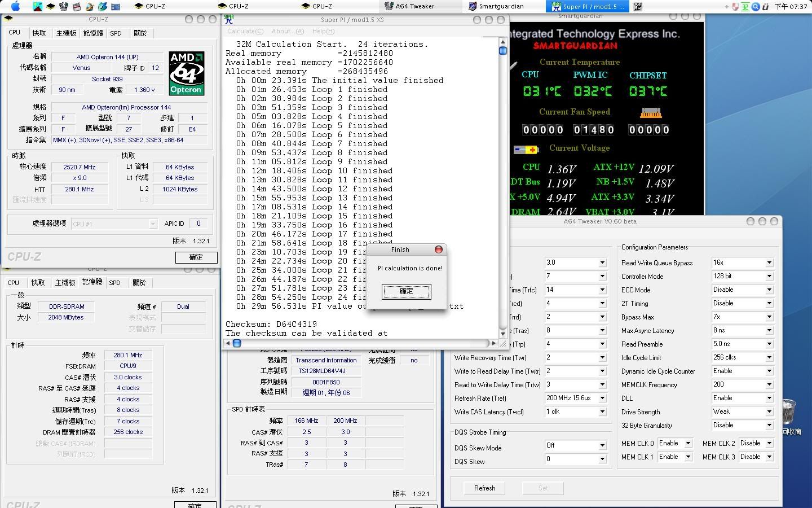Open the MEM CLK 0 dropdown
Screen dimensions: 812x508
(x=675, y=444)
